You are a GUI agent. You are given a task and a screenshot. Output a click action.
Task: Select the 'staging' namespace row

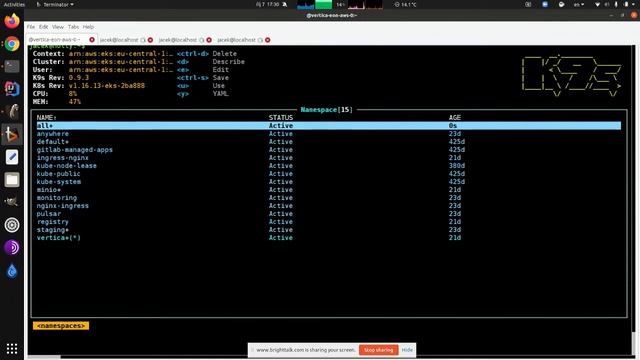tap(329, 230)
